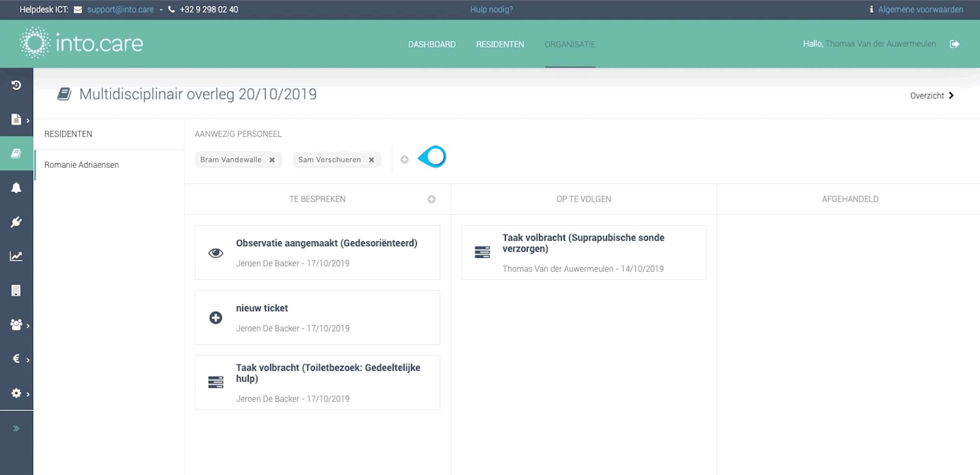The image size is (980, 475).
Task: Open the Hulp nodig? link
Action: pyautogui.click(x=491, y=9)
